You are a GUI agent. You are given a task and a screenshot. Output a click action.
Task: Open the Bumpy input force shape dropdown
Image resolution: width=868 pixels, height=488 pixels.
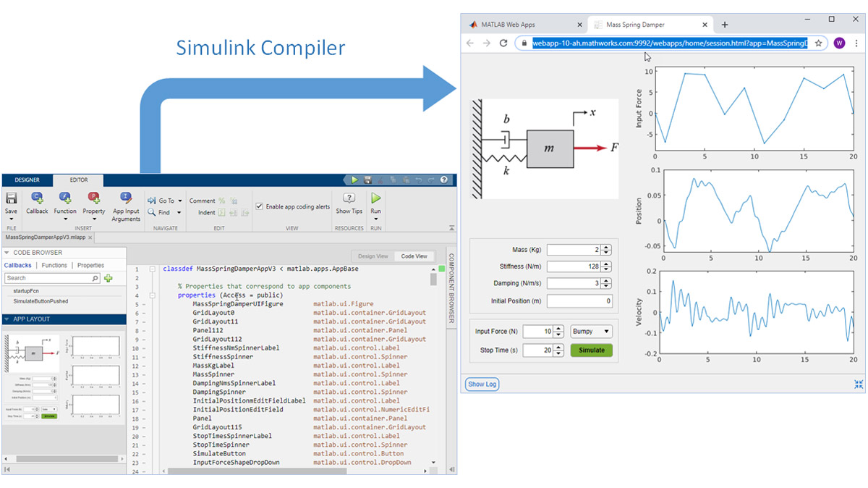tap(591, 331)
